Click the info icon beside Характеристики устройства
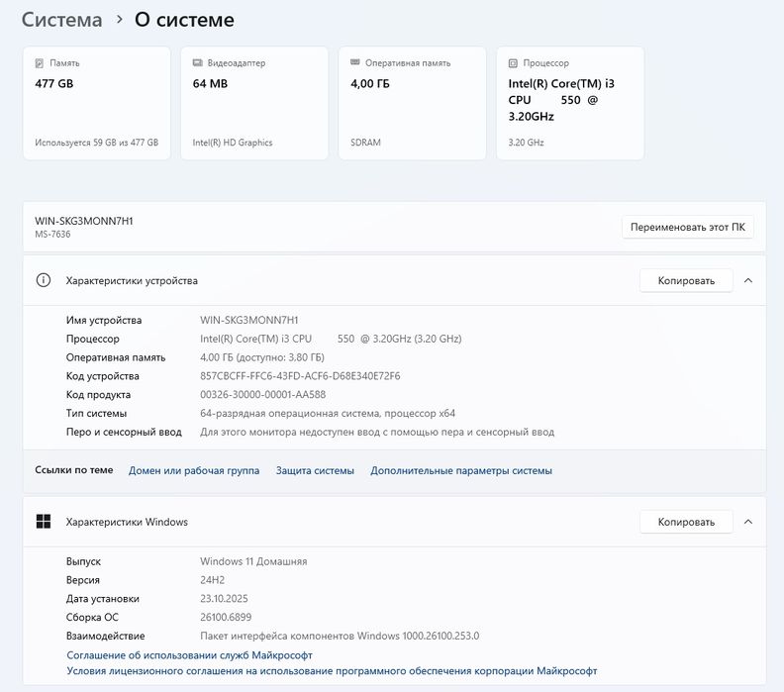The image size is (784, 692). (44, 280)
